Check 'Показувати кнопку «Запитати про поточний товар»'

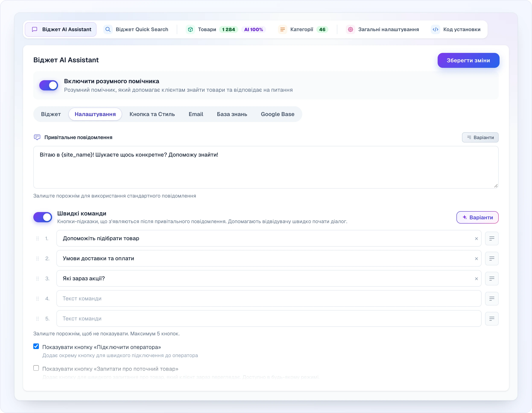tap(36, 368)
